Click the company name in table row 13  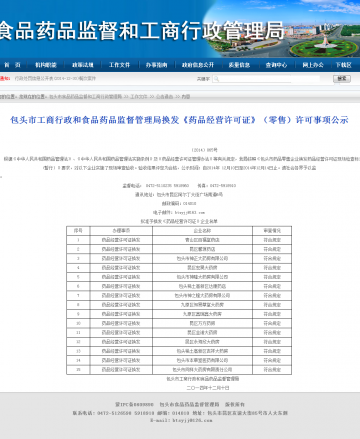click(202, 351)
